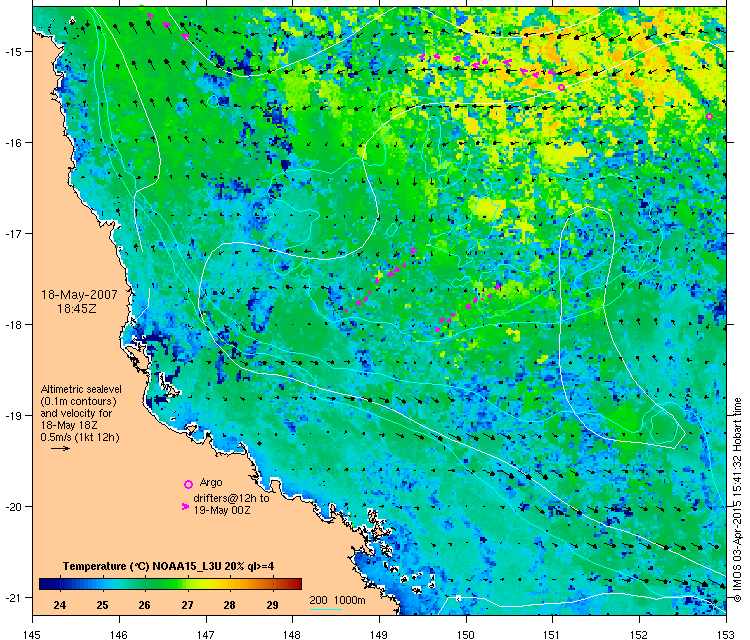Click the IMOS copyright timestamp text
750x640 pixels.
point(738,500)
